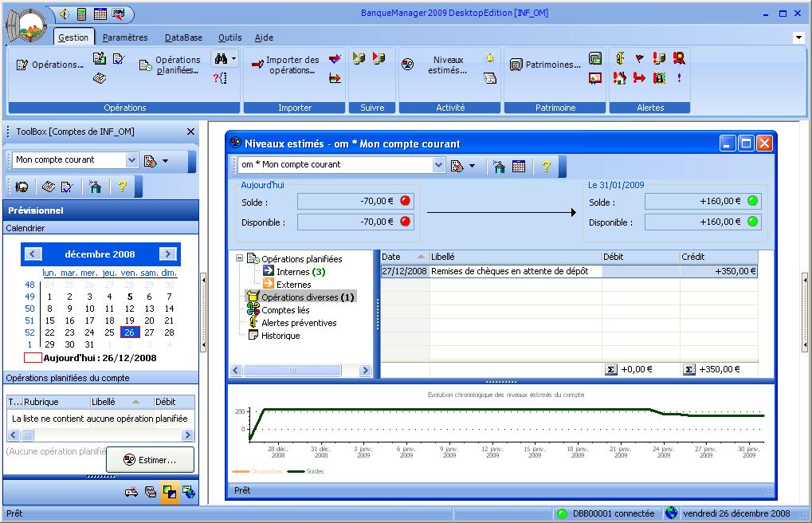Image resolution: width=812 pixels, height=523 pixels.
Task: Open the Paramètres menu tab
Action: coord(125,37)
